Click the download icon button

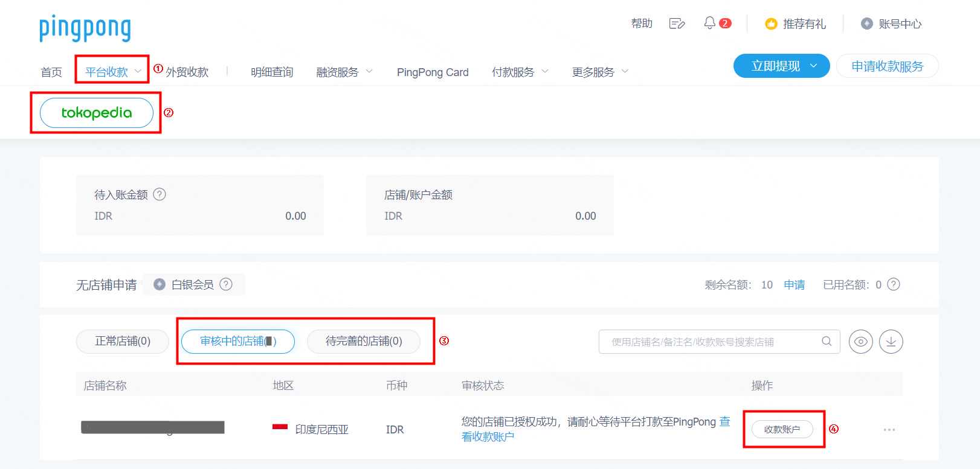tap(891, 342)
